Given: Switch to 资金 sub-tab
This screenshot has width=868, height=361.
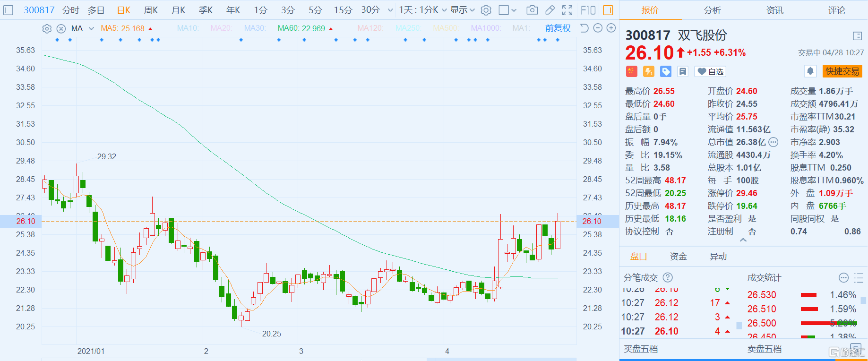Looking at the screenshot, I should (x=679, y=257).
